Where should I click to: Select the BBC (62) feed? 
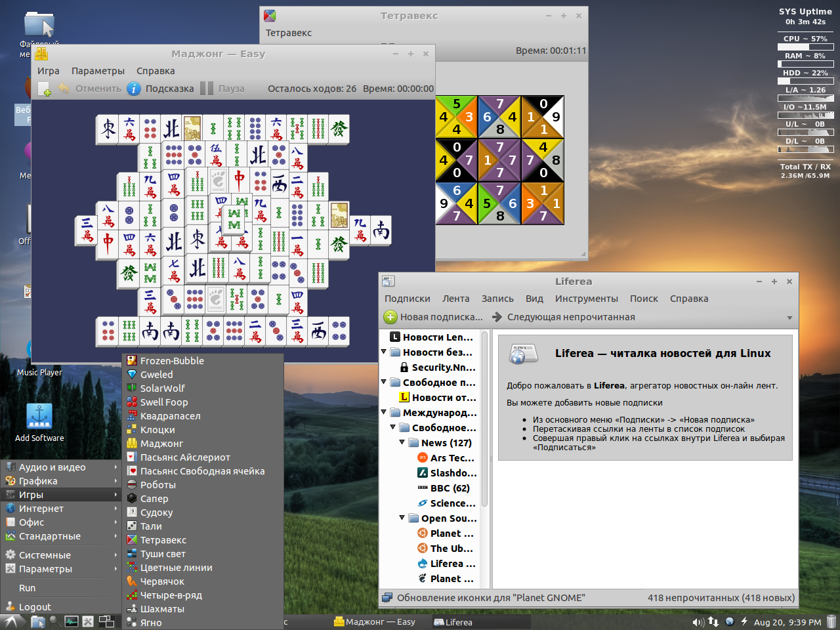click(x=444, y=488)
